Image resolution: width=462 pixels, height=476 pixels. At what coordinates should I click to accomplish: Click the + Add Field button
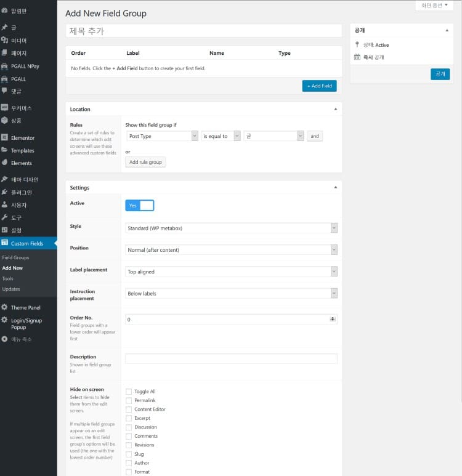pos(319,86)
